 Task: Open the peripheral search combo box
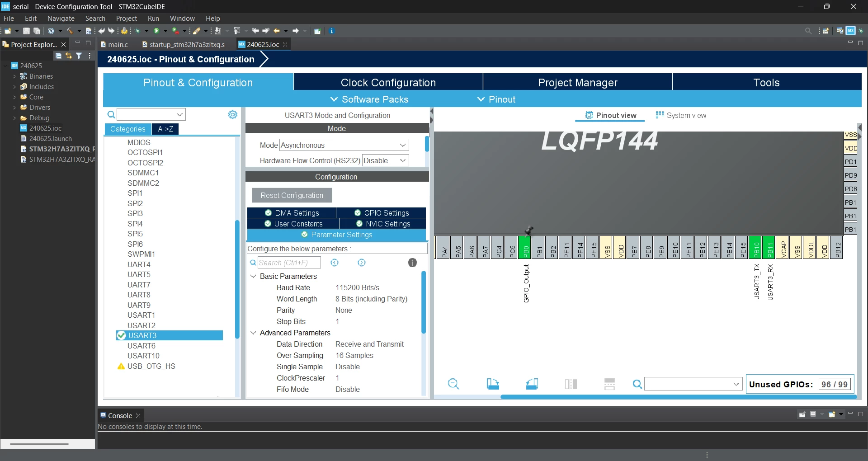(x=151, y=114)
